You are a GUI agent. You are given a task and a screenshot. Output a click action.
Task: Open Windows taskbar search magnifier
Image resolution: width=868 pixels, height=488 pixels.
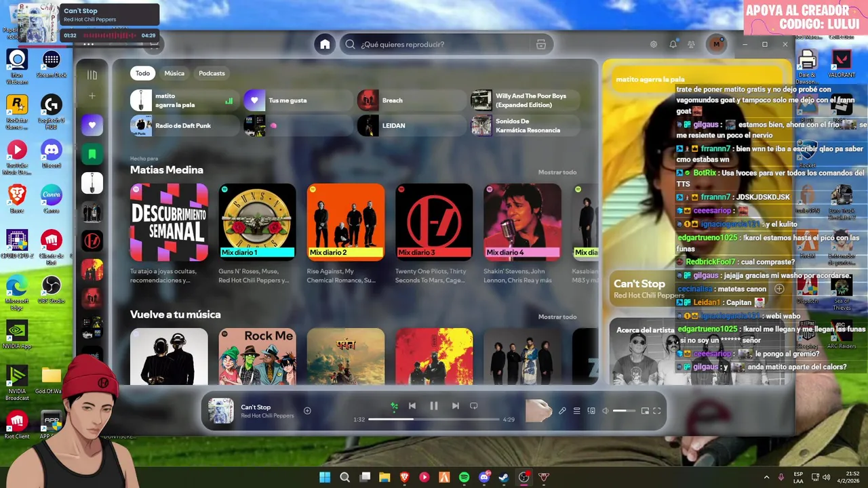[344, 477]
